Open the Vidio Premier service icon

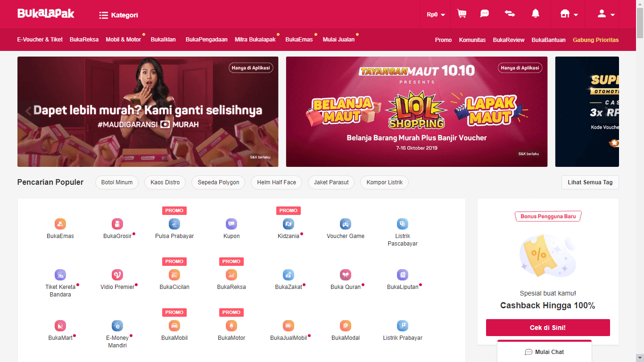tap(117, 275)
